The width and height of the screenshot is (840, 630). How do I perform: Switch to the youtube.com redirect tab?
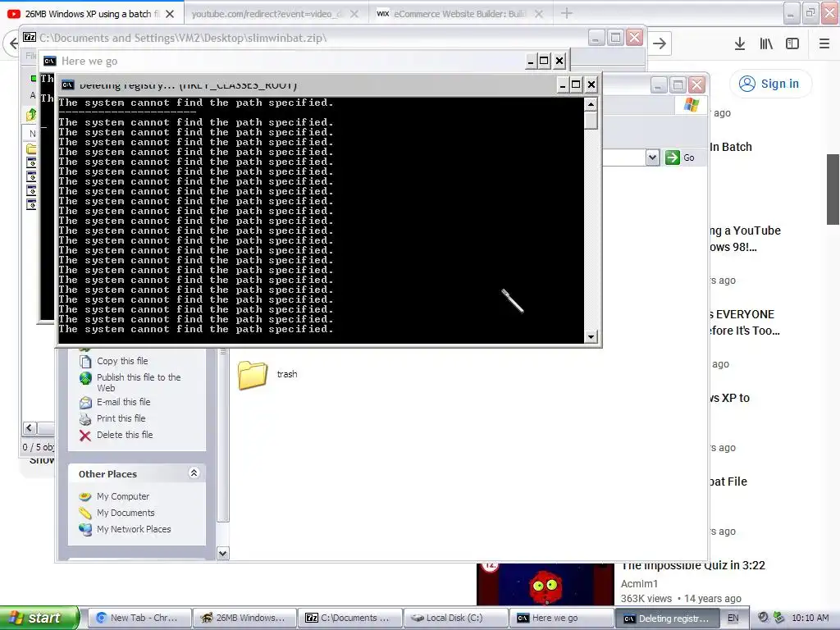267,14
